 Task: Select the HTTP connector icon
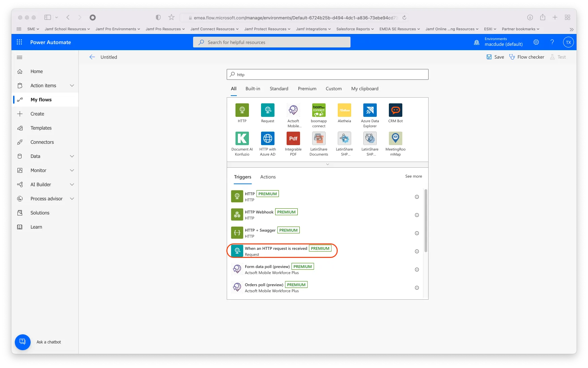click(242, 110)
